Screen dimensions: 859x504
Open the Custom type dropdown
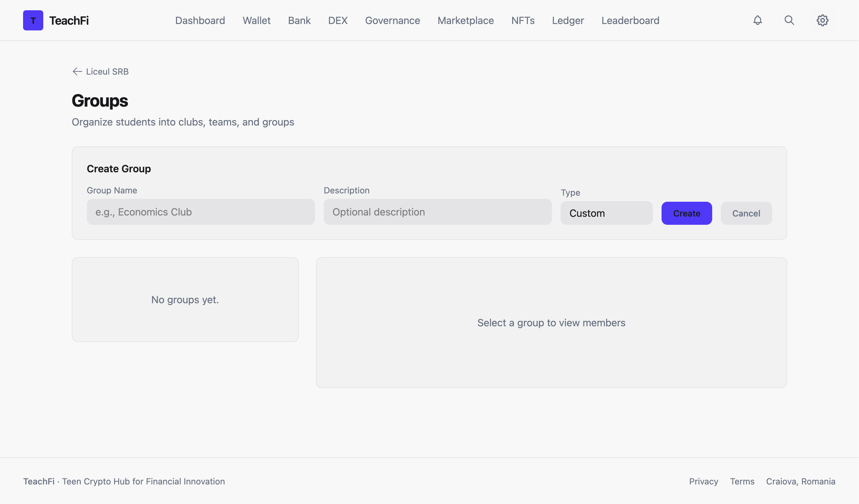click(607, 213)
